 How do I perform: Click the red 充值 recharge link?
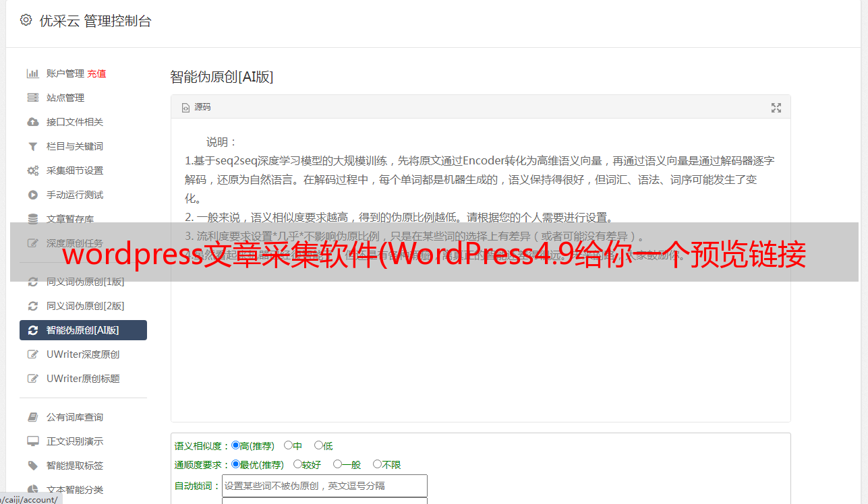[x=96, y=73]
